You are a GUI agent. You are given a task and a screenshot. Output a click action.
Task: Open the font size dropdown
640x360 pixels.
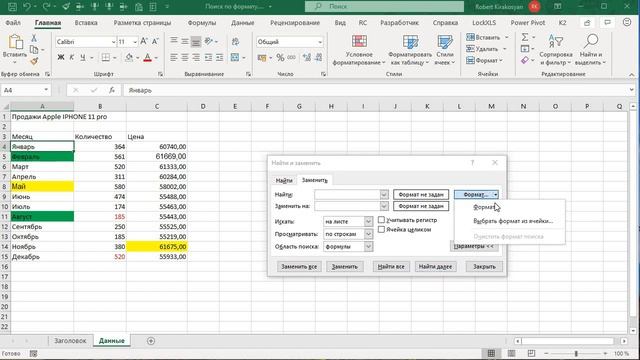[135, 42]
